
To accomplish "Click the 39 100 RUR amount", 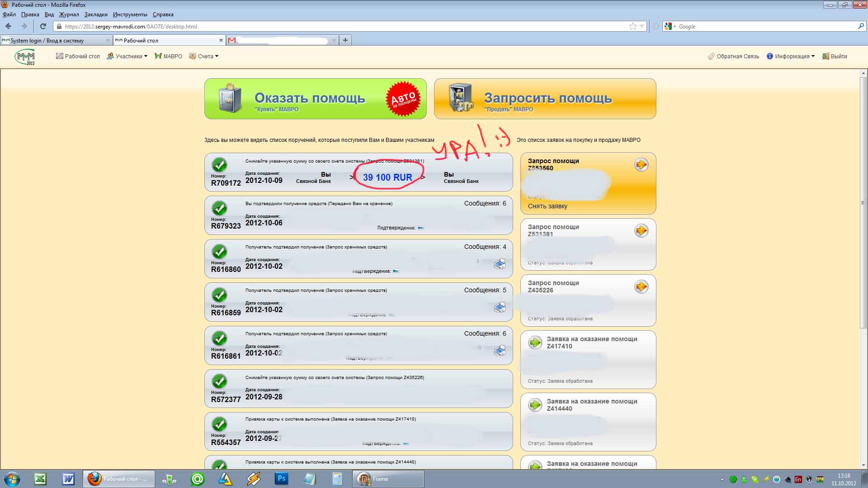I will [387, 178].
